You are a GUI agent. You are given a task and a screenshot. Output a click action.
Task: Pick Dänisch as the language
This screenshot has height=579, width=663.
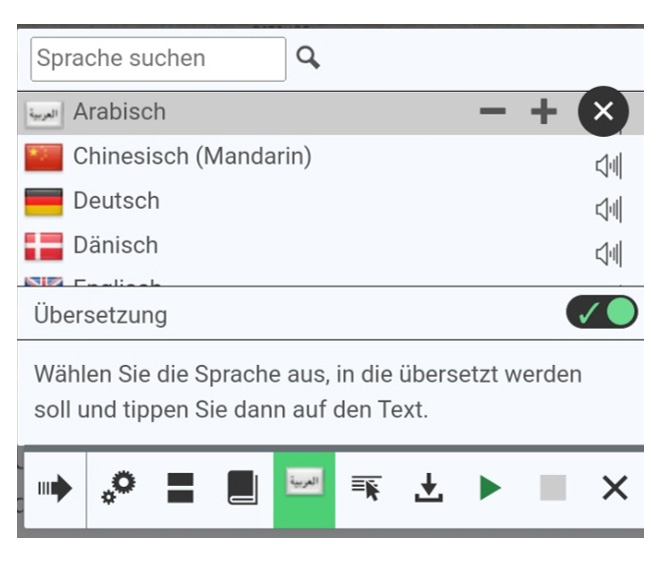115,245
